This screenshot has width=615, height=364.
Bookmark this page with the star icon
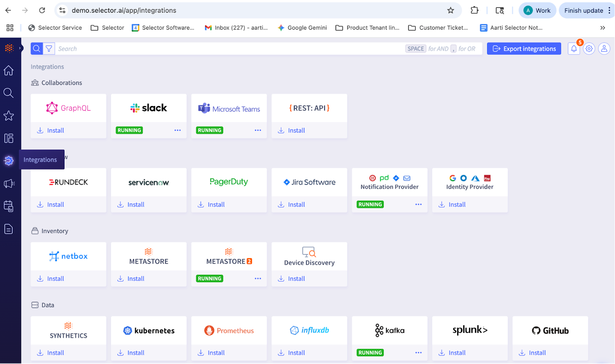(451, 10)
